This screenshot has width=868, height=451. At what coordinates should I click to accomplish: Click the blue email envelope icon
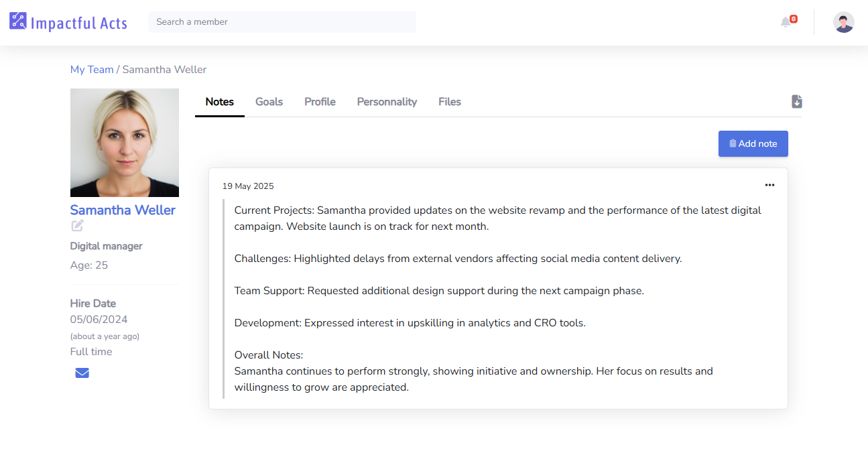tap(82, 373)
